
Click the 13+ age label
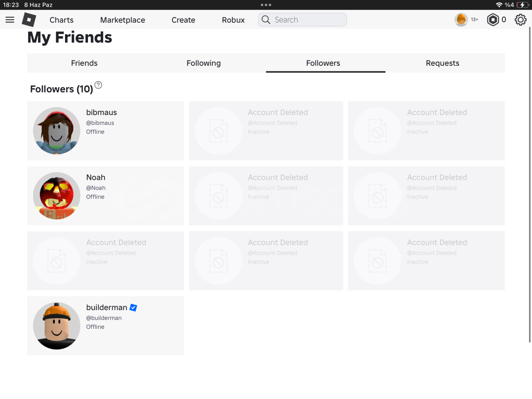(x=475, y=20)
